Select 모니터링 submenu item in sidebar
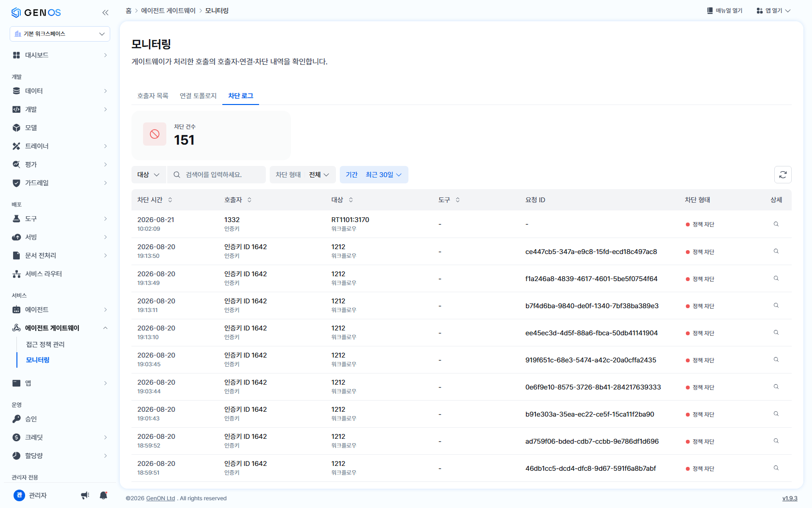 click(38, 360)
